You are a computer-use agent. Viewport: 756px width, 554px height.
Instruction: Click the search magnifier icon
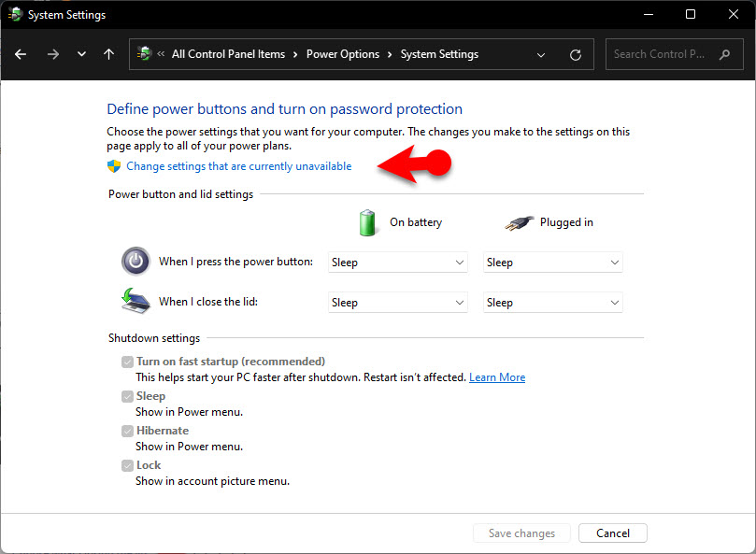pyautogui.click(x=724, y=54)
